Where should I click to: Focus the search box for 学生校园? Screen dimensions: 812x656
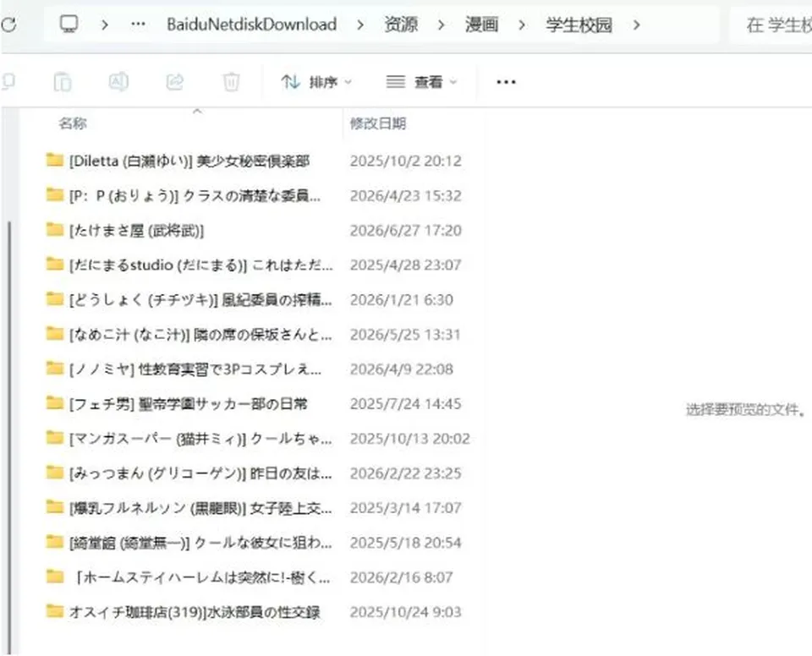[771, 25]
